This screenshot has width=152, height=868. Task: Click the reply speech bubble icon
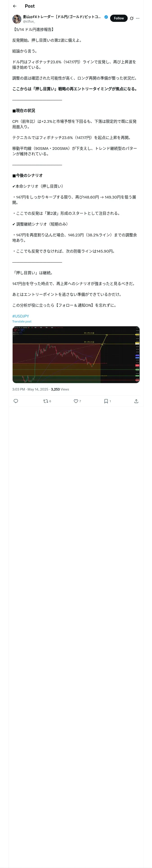tap(16, 401)
